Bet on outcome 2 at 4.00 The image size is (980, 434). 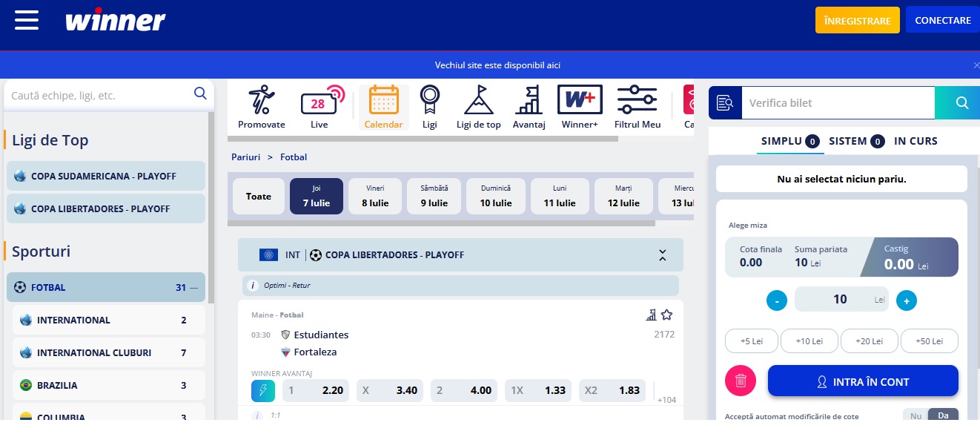tap(465, 390)
